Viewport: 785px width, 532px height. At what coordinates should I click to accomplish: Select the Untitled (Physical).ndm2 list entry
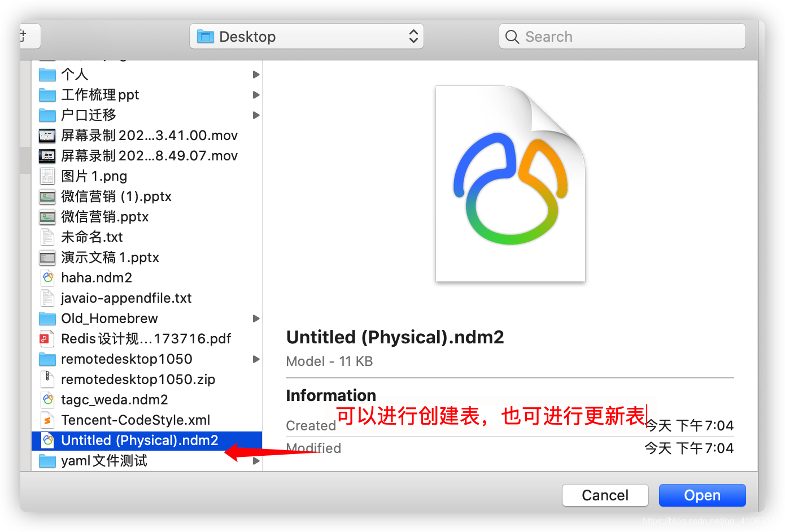click(147, 440)
